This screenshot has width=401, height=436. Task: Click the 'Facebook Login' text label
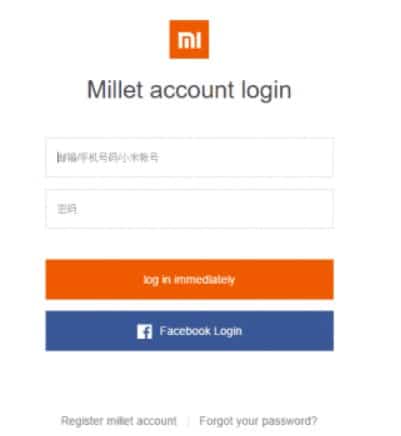[x=201, y=331]
